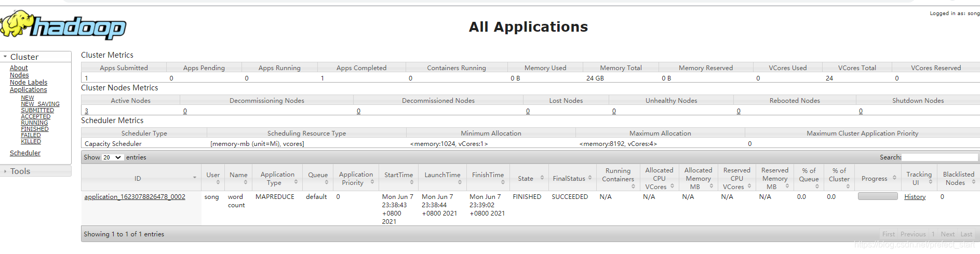Image resolution: width=980 pixels, height=254 pixels.
Task: Sort table by Reserved Memory MB column
Action: (774, 178)
